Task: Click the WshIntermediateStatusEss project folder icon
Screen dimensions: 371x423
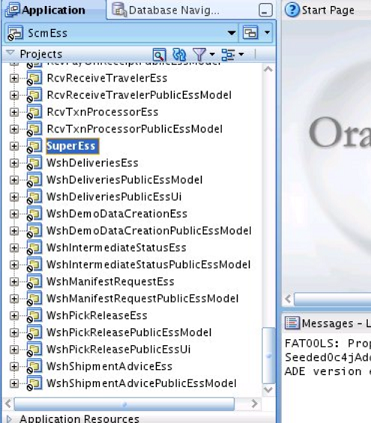Action: click(34, 248)
